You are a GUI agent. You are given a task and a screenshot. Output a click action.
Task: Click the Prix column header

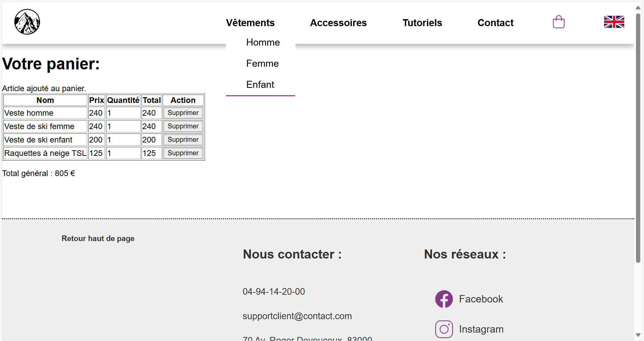(97, 100)
